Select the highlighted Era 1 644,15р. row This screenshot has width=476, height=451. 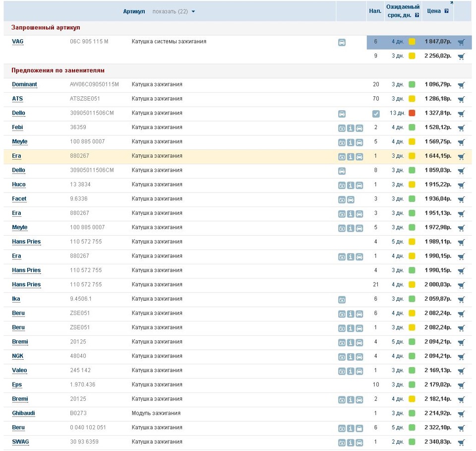pos(238,156)
